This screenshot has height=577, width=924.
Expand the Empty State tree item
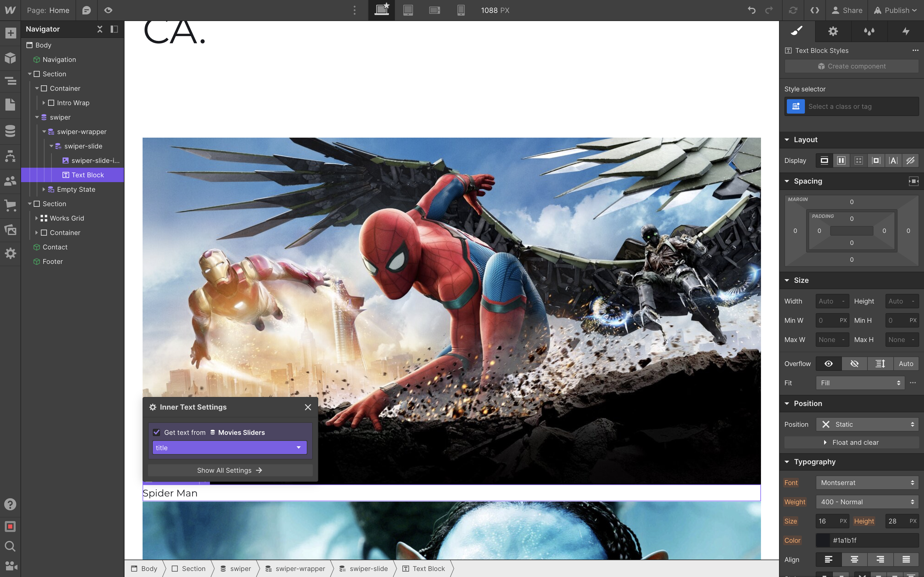[x=44, y=189]
